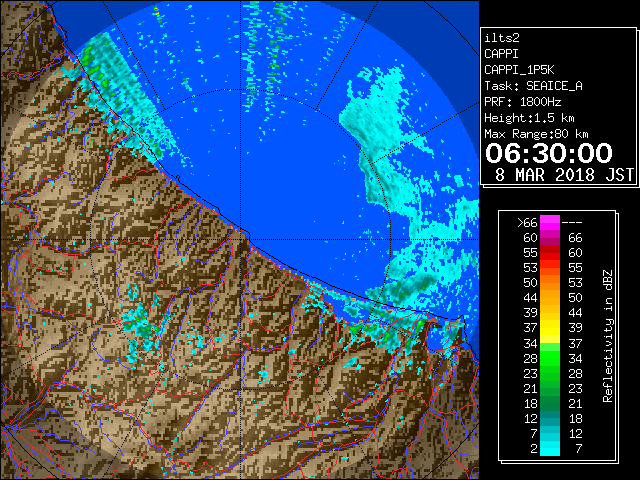Screen dimensions: 640x480
Task: Pick the red 55–60 dBZ swatch
Action: point(550,253)
